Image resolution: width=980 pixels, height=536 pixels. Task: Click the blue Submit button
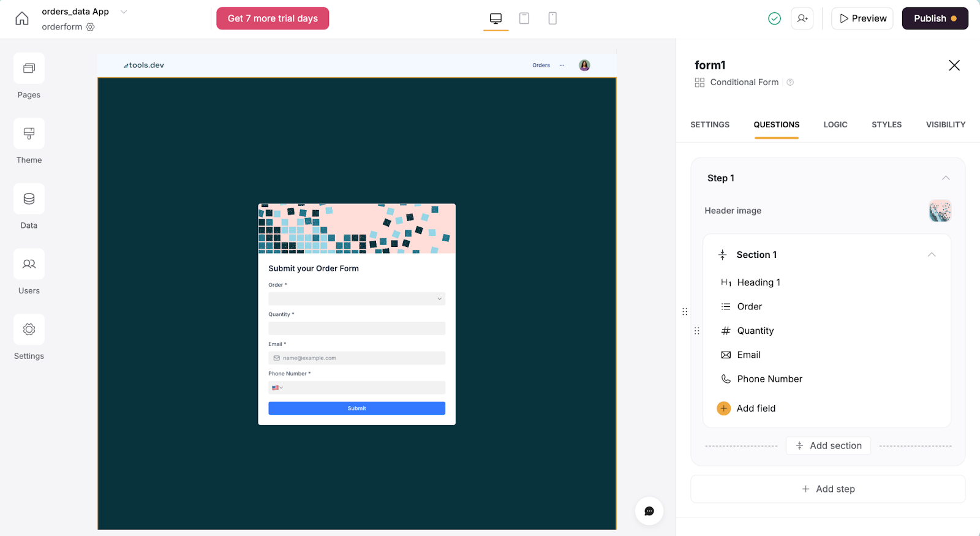click(x=356, y=409)
